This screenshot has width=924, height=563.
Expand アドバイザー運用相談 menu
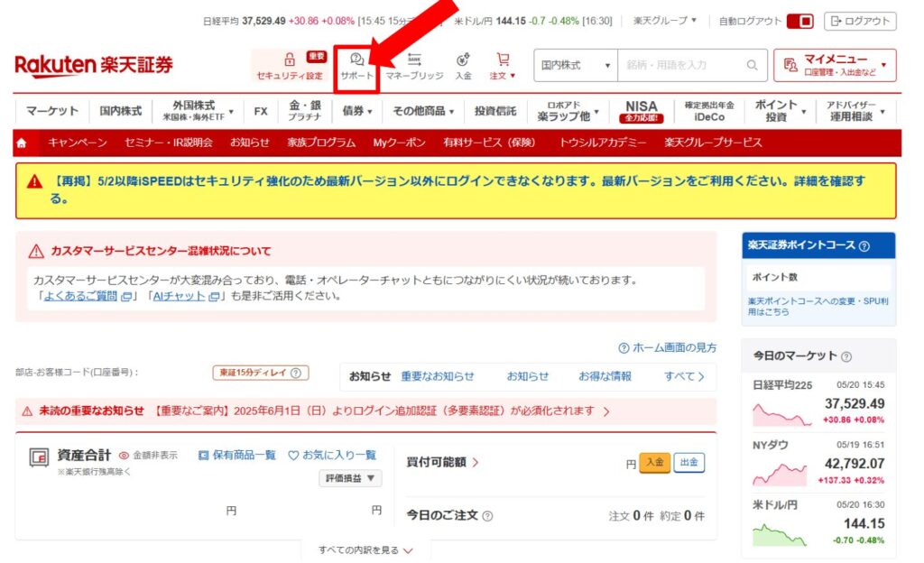(855, 111)
